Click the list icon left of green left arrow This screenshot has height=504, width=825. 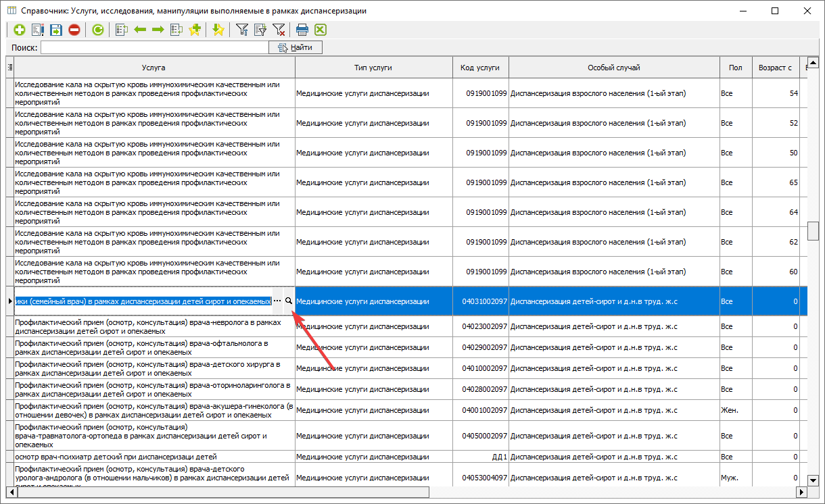[122, 30]
